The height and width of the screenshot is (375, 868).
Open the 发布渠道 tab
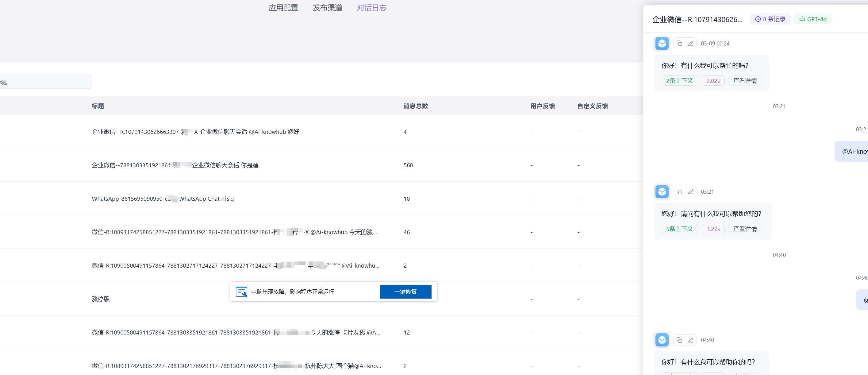pos(327,8)
